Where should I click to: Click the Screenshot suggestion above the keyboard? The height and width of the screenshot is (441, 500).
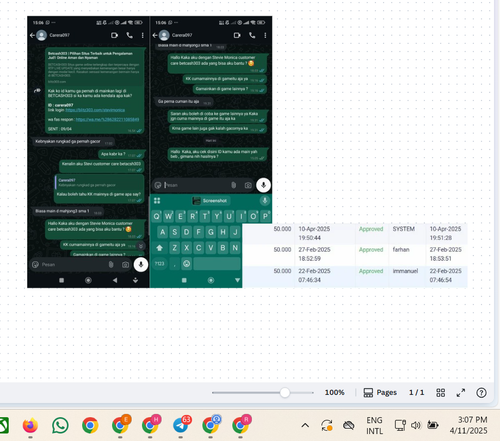click(x=210, y=201)
